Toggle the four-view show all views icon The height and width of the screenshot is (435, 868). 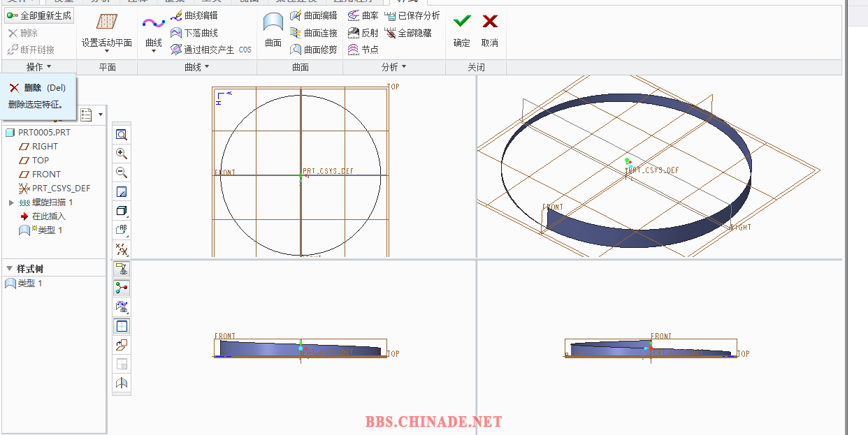pos(122,325)
